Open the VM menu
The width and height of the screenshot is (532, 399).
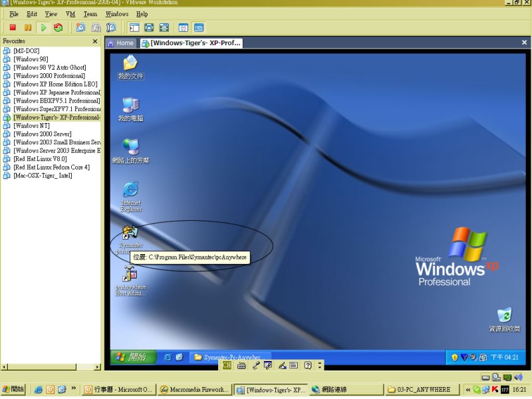coord(70,14)
